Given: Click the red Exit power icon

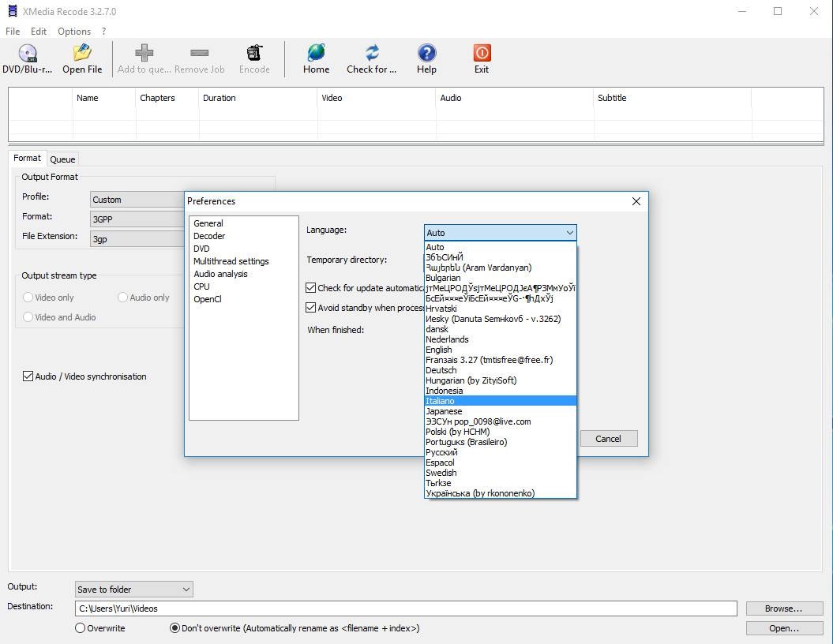Looking at the screenshot, I should 482,53.
